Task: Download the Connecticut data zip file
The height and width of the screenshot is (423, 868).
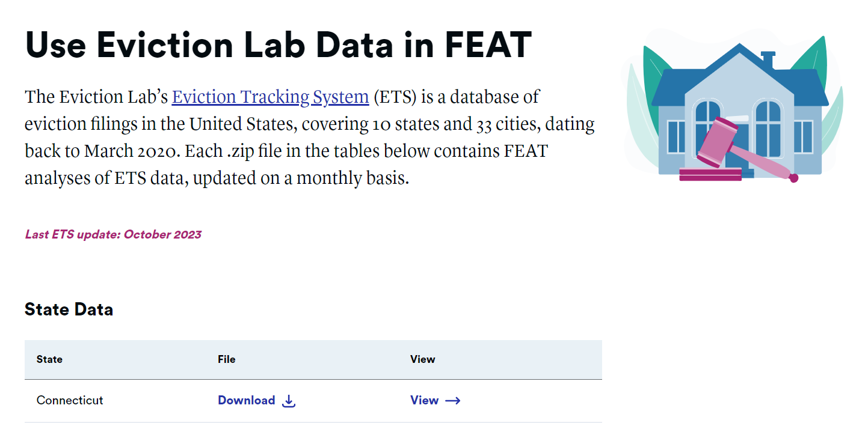Action: pos(247,400)
